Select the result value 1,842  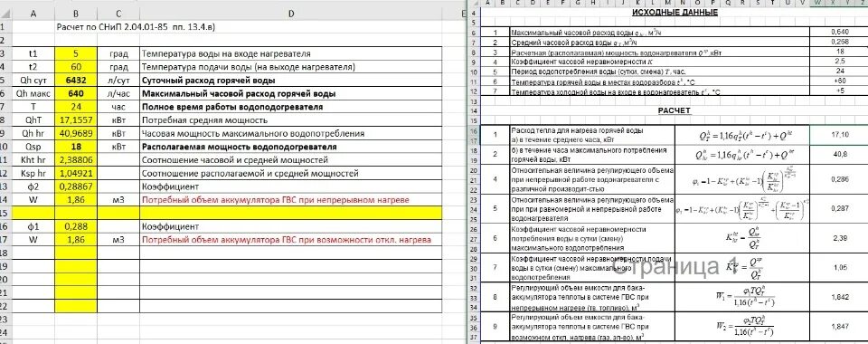point(840,296)
